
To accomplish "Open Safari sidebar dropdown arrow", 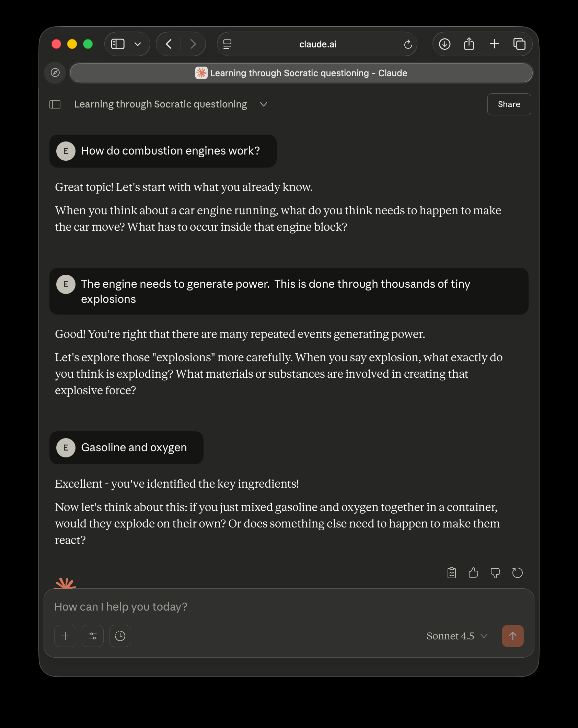I will tap(138, 44).
